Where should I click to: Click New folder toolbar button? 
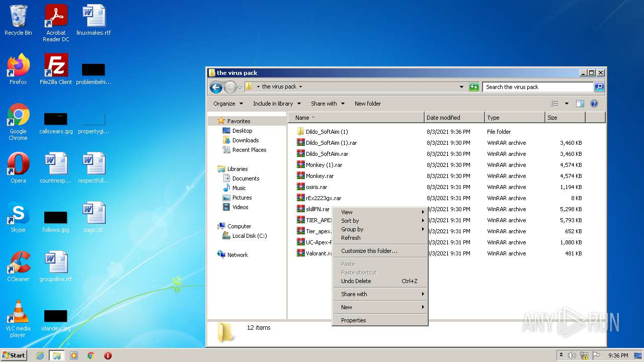[x=368, y=104]
